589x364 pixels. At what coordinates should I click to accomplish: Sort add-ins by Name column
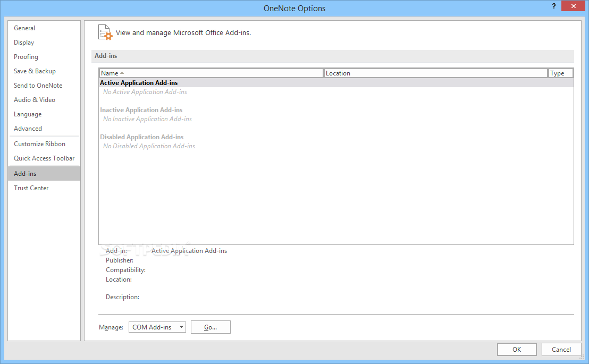tap(211, 73)
